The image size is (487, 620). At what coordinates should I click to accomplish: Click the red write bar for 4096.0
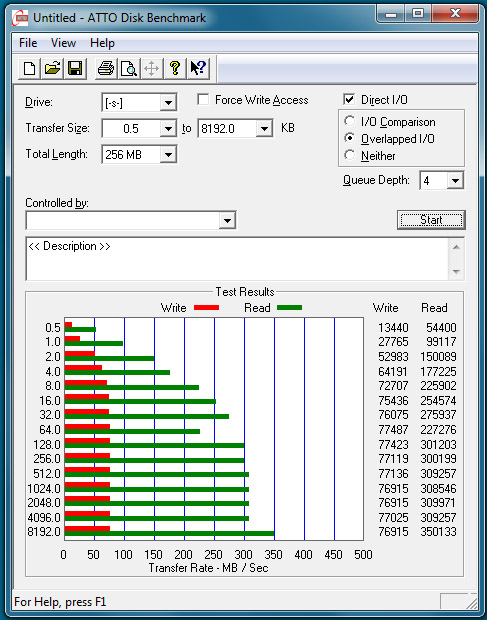click(87, 513)
